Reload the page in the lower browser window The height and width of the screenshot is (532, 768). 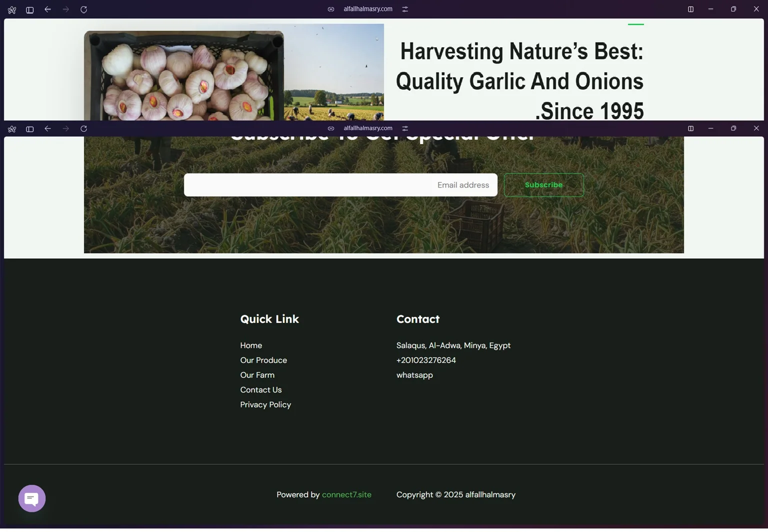(x=83, y=128)
